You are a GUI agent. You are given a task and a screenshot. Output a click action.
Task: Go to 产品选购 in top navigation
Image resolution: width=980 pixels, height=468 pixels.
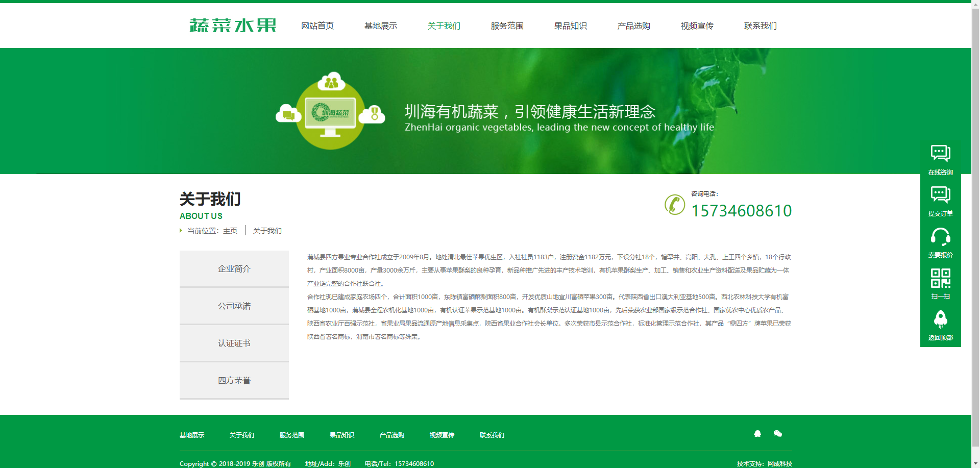634,26
